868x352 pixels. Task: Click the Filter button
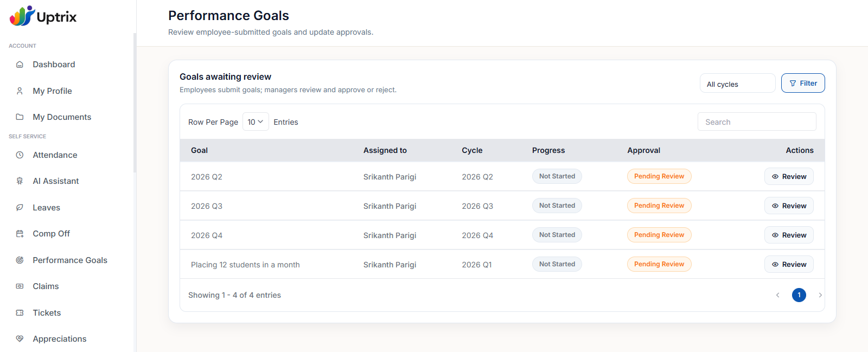click(x=802, y=84)
